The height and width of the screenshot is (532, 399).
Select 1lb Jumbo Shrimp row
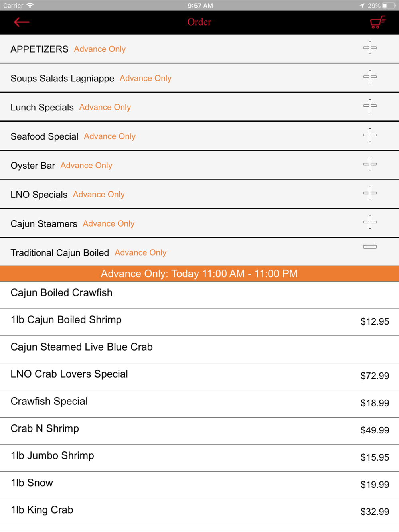tap(199, 458)
